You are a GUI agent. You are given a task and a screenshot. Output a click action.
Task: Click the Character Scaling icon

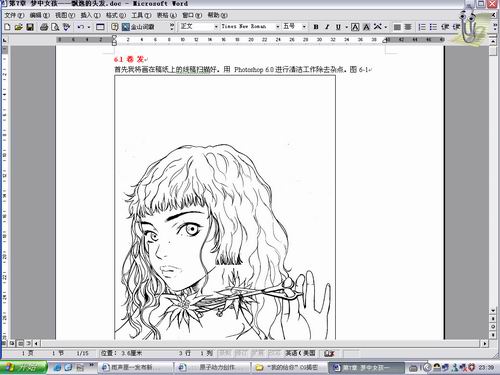tap(377, 27)
